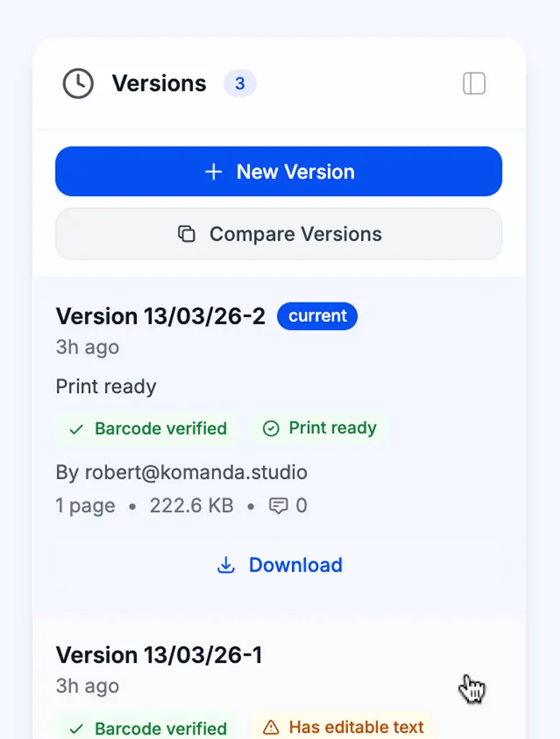Toggle the Print ready status chip
This screenshot has height=739, width=560.
319,428
